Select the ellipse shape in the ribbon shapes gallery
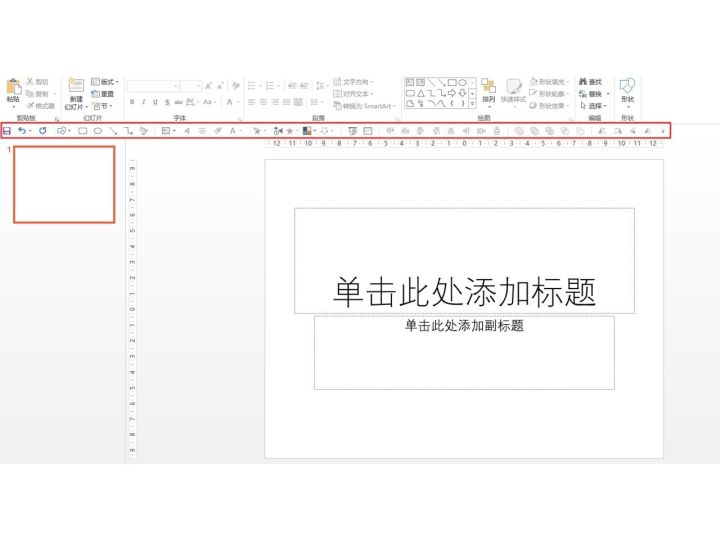 (x=462, y=83)
